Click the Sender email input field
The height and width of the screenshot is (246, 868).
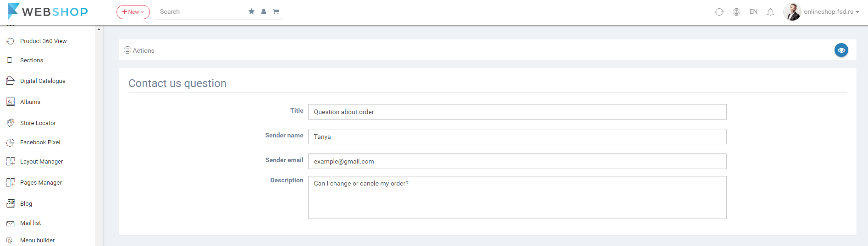tap(517, 161)
